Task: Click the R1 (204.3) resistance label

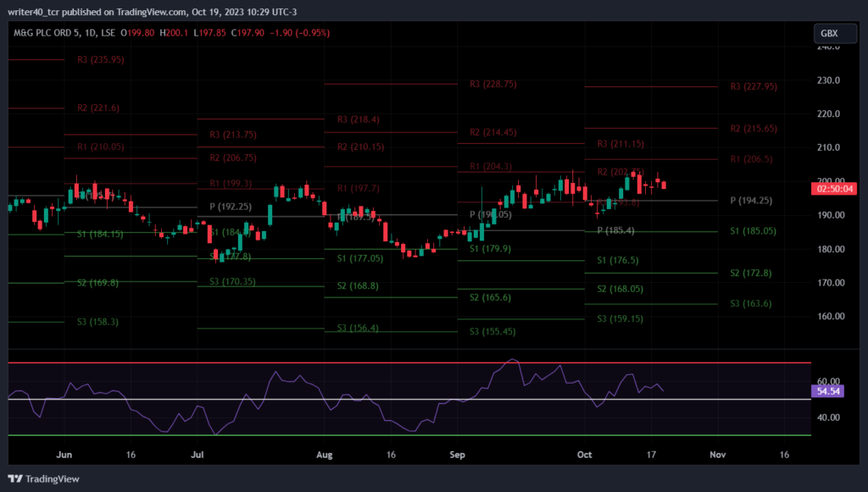Action: tap(491, 166)
